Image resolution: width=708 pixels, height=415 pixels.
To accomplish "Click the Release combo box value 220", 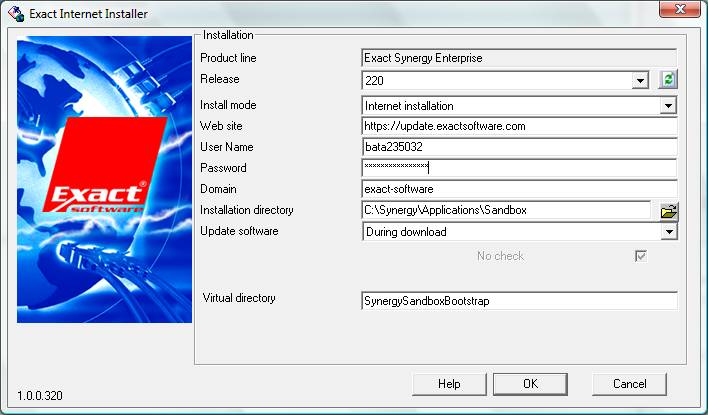I will tap(495, 81).
